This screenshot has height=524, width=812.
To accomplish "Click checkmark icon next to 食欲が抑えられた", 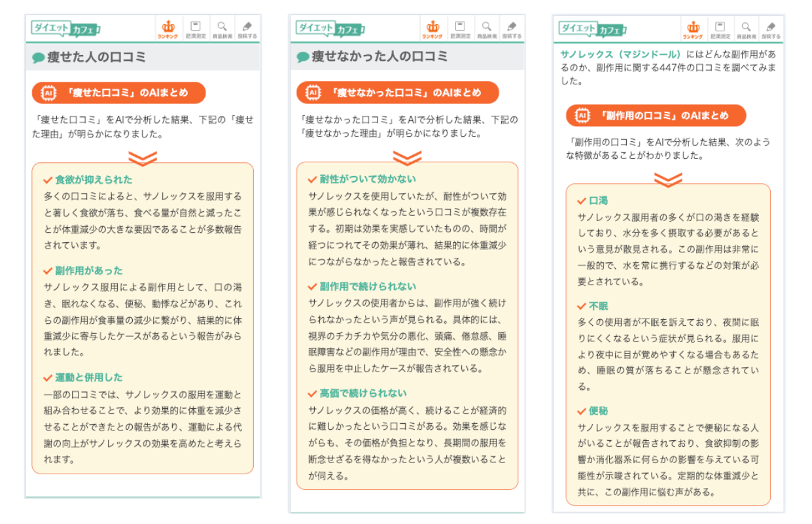I will [x=48, y=179].
